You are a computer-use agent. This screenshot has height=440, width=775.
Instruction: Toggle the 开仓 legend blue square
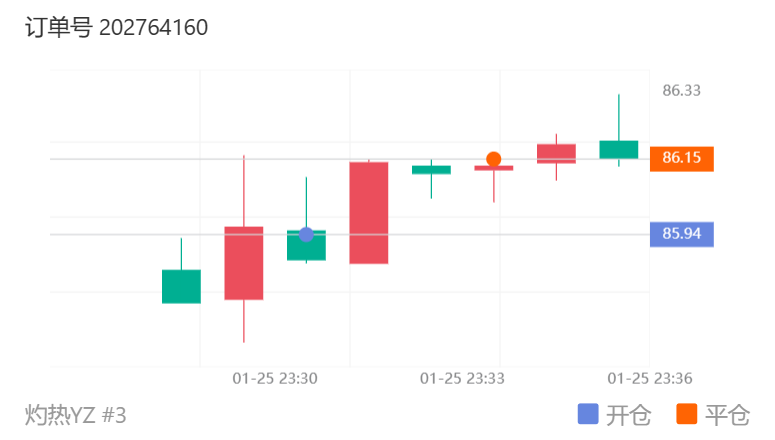click(x=588, y=414)
